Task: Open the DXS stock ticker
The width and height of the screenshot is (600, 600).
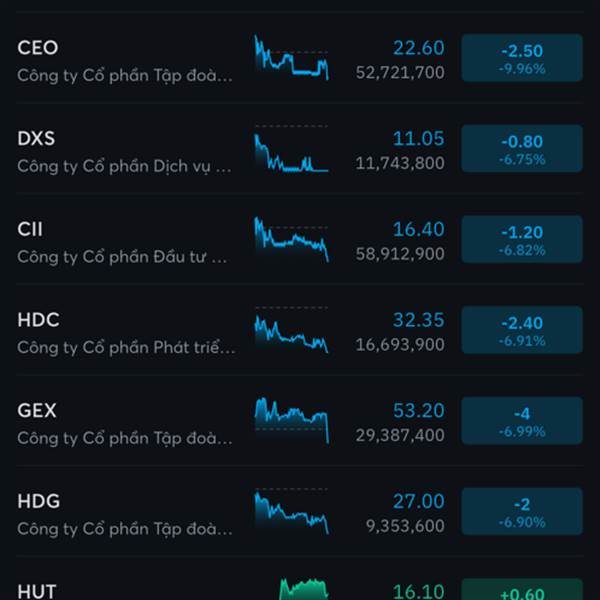Action: (x=36, y=139)
